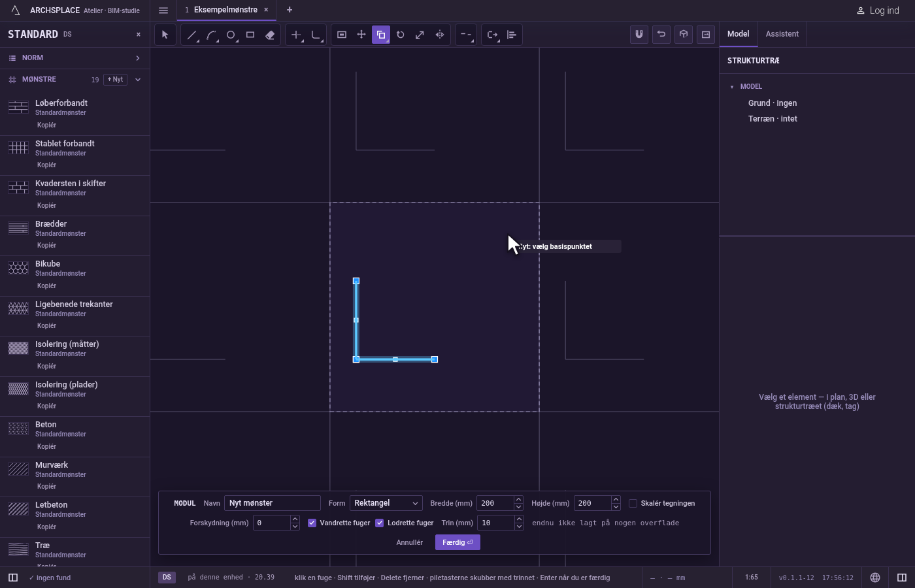Toggle the magnet snap icon
The height and width of the screenshot is (588, 915).
(639, 35)
